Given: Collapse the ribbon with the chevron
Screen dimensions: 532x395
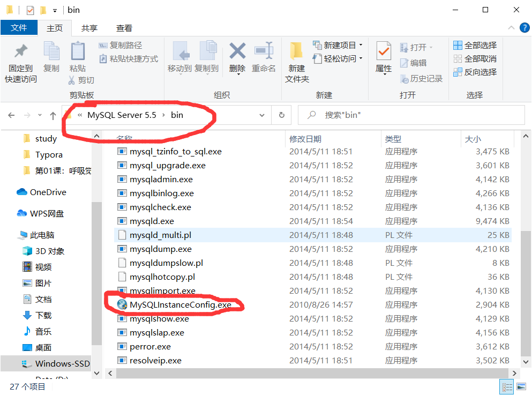Looking at the screenshot, I should click(511, 28).
